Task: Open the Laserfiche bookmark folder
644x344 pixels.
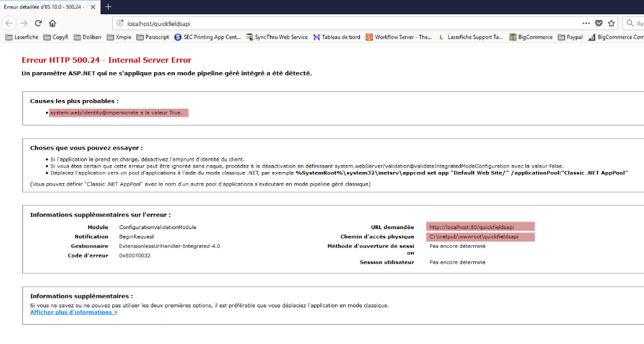Action: pyautogui.click(x=22, y=37)
